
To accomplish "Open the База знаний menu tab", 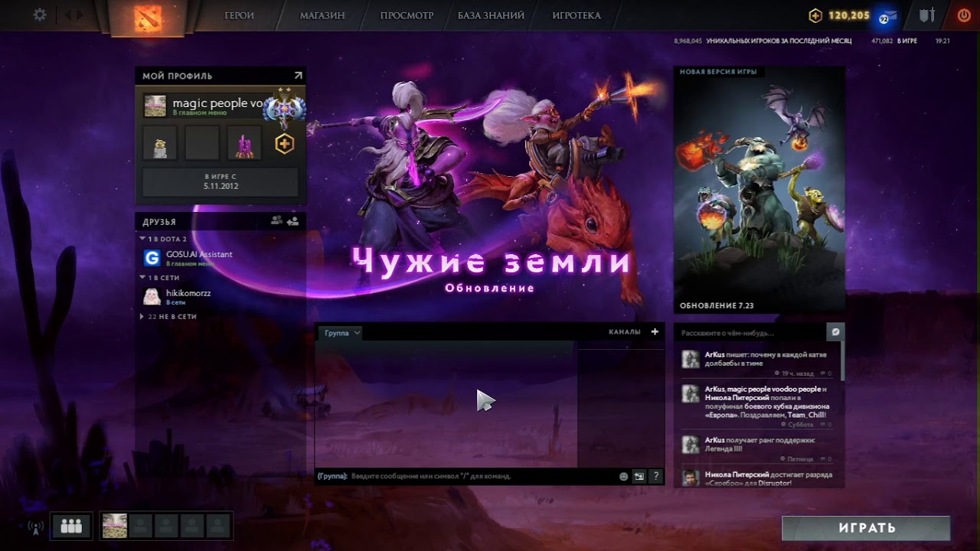I will [491, 15].
